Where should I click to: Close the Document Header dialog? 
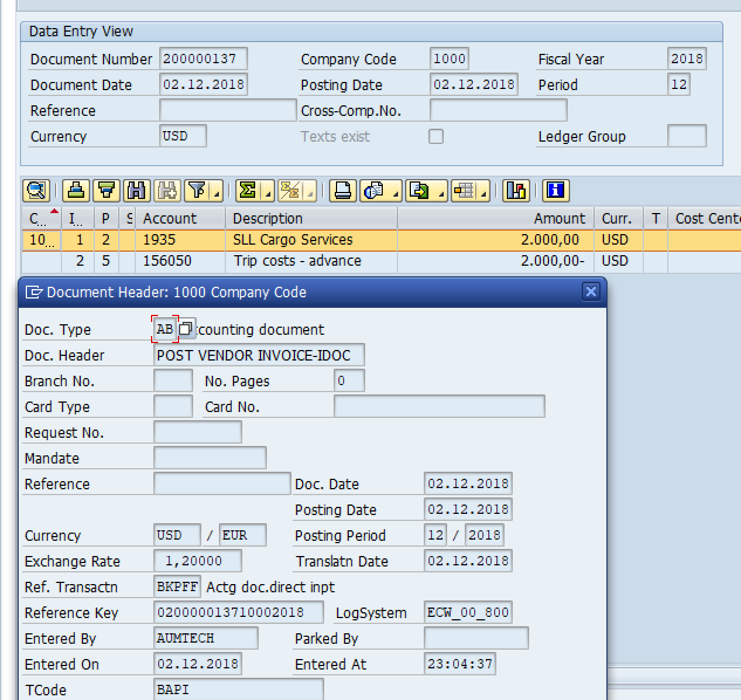591,291
